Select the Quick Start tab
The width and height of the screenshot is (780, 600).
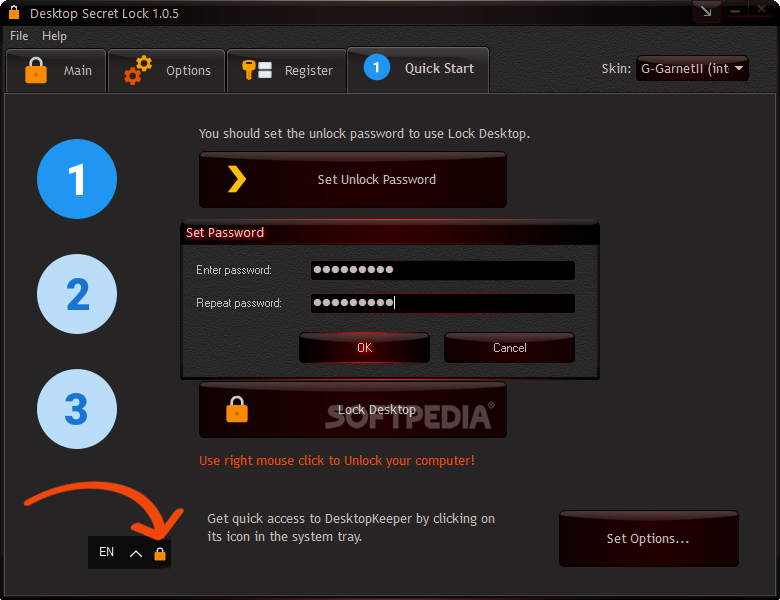coord(418,69)
